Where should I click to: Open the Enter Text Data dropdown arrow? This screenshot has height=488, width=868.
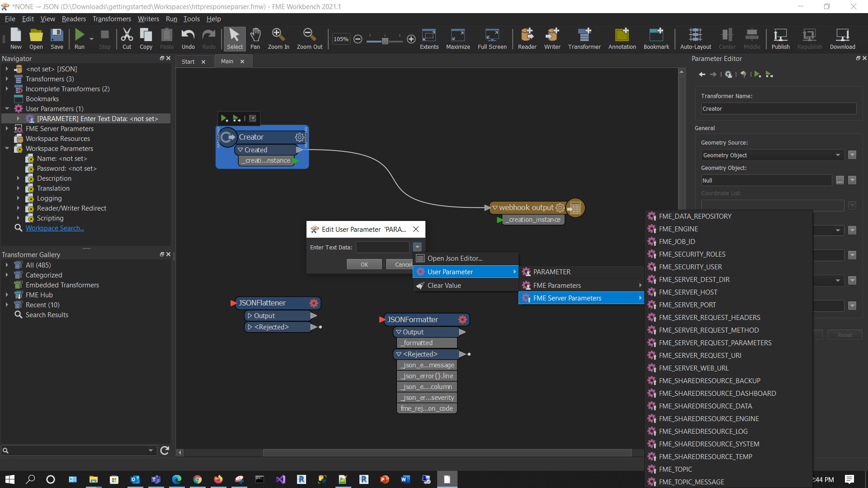pos(417,247)
